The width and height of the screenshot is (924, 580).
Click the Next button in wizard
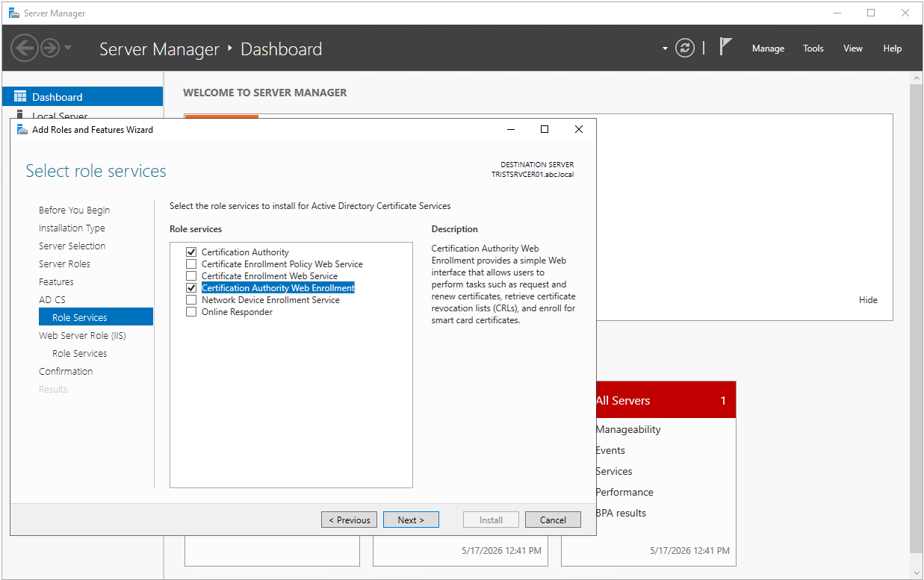411,520
